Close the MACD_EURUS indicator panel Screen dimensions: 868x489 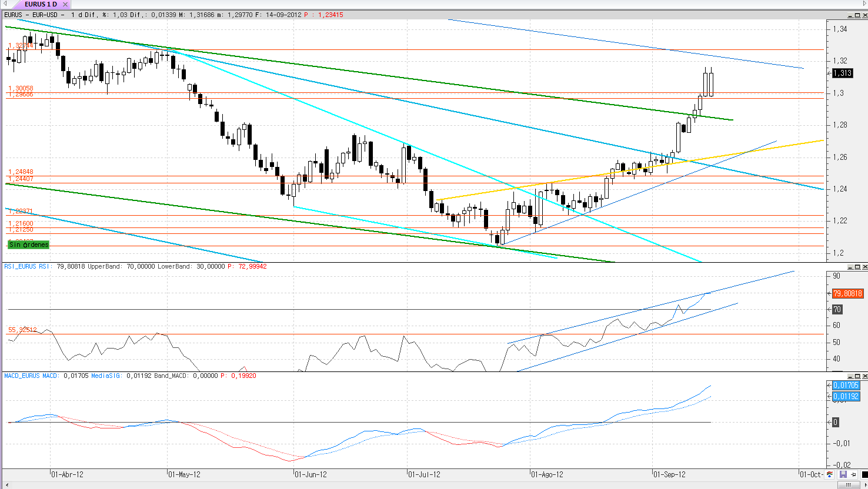coord(864,376)
